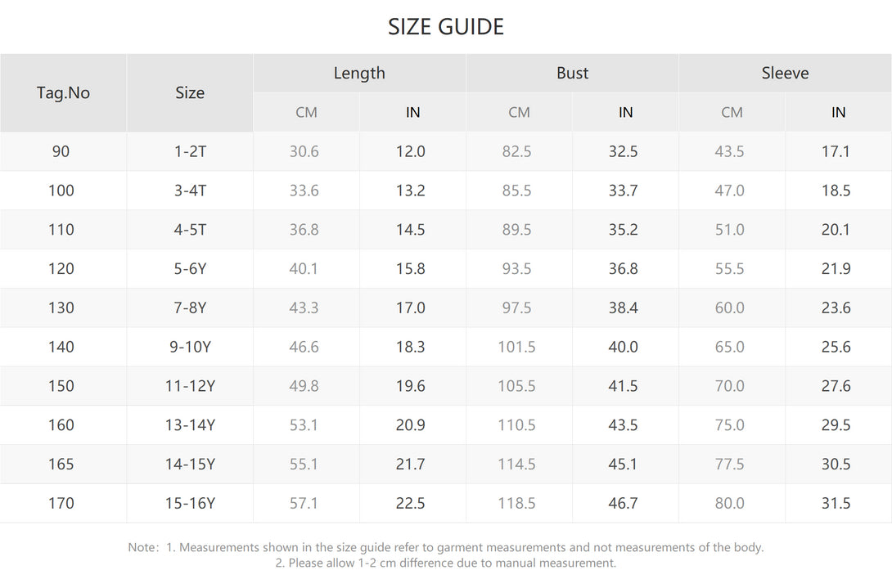892x588 pixels.
Task: Click the Length header cell
Action: point(359,73)
